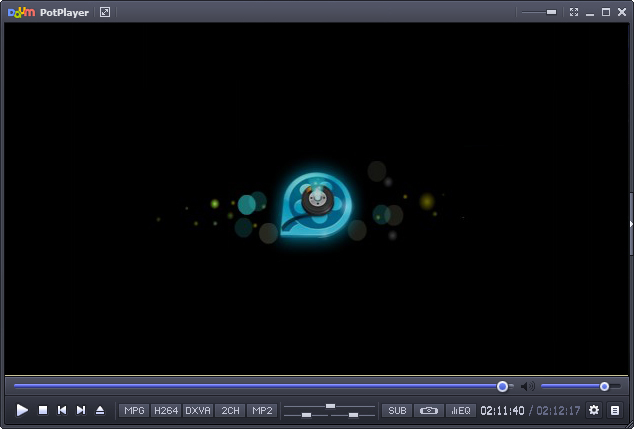The width and height of the screenshot is (634, 429).
Task: Click the Daum logo
Action: (21, 13)
